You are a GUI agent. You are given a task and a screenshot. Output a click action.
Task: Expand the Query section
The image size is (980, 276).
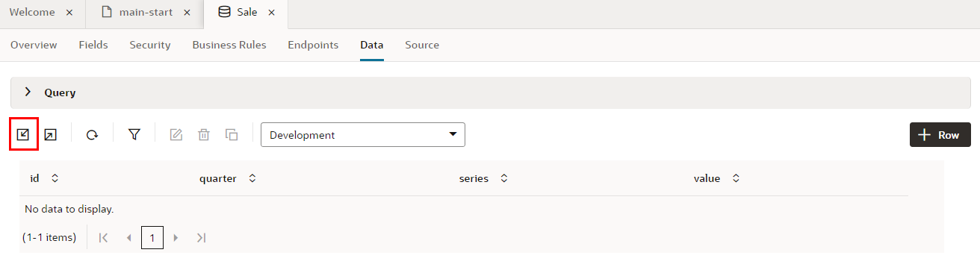pos(28,92)
